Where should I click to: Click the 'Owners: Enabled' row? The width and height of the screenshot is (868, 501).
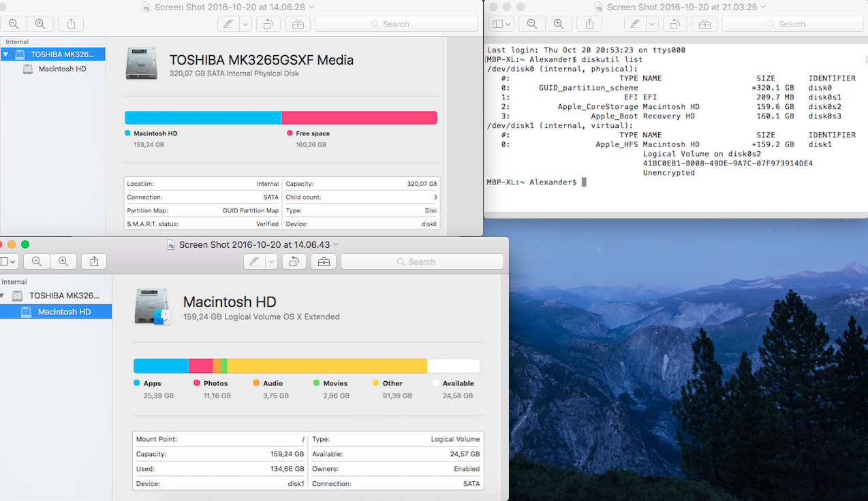pos(396,469)
